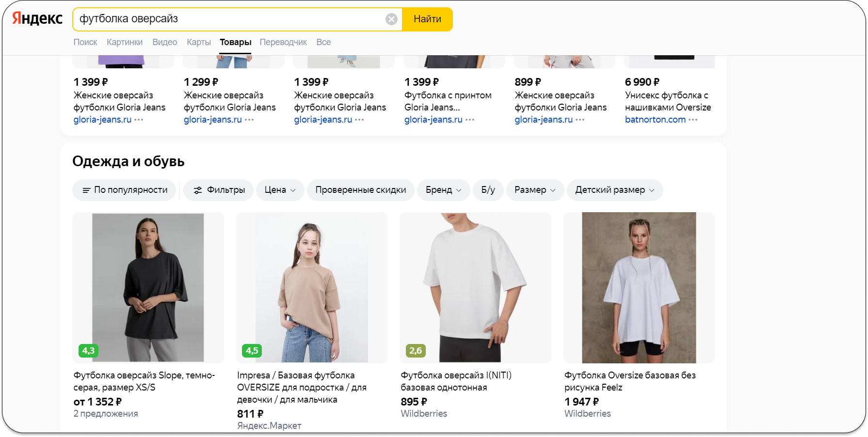Expand the Детский размер dropdown

click(x=614, y=190)
